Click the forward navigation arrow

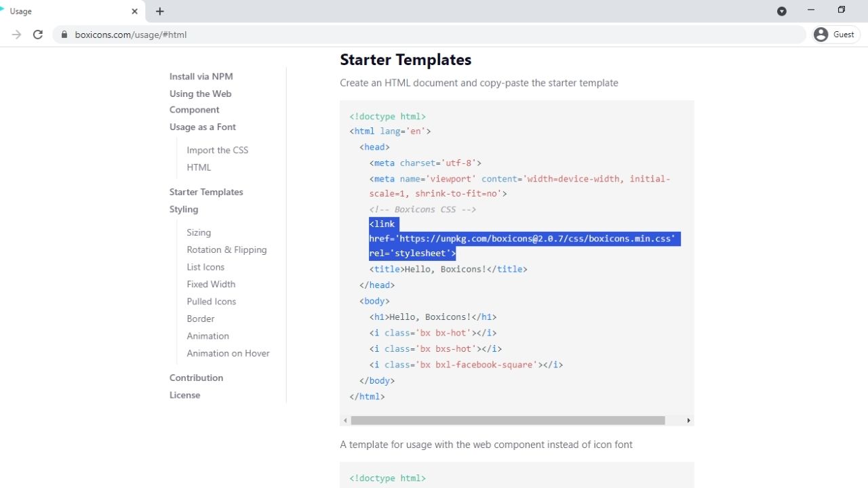(16, 35)
